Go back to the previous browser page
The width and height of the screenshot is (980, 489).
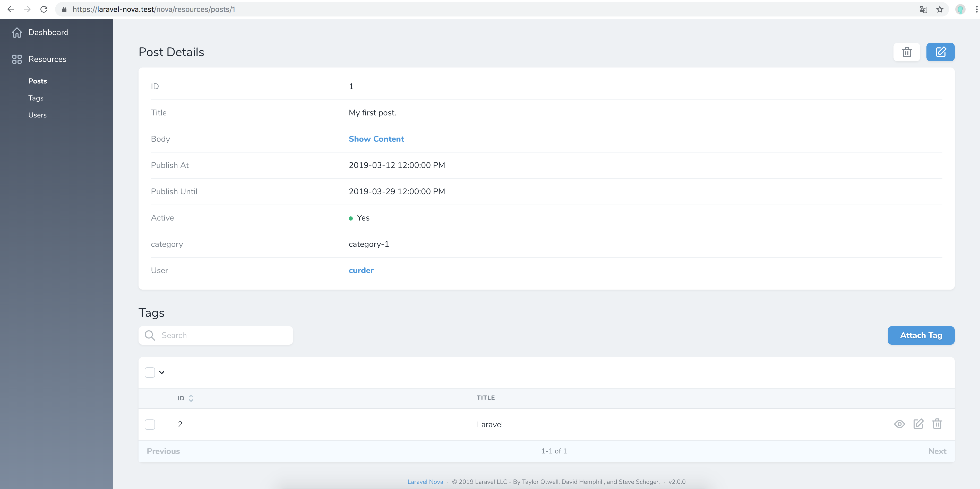(x=11, y=9)
